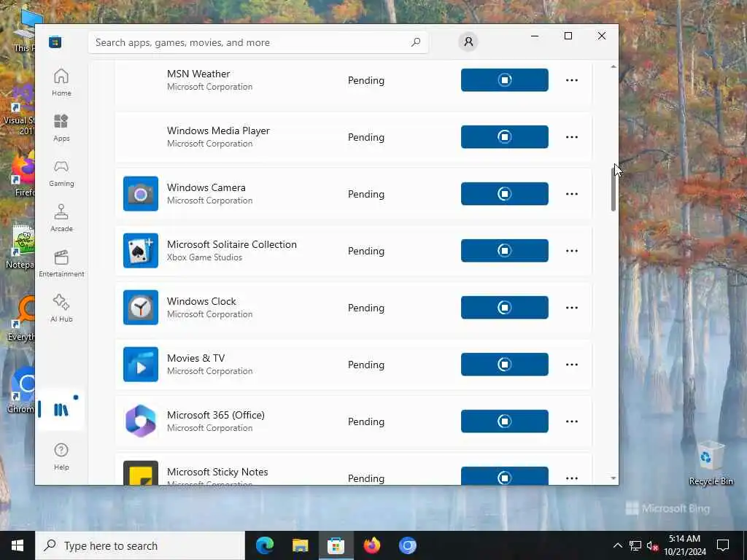The image size is (747, 560).
Task: Open the notification center icon
Action: 723,545
